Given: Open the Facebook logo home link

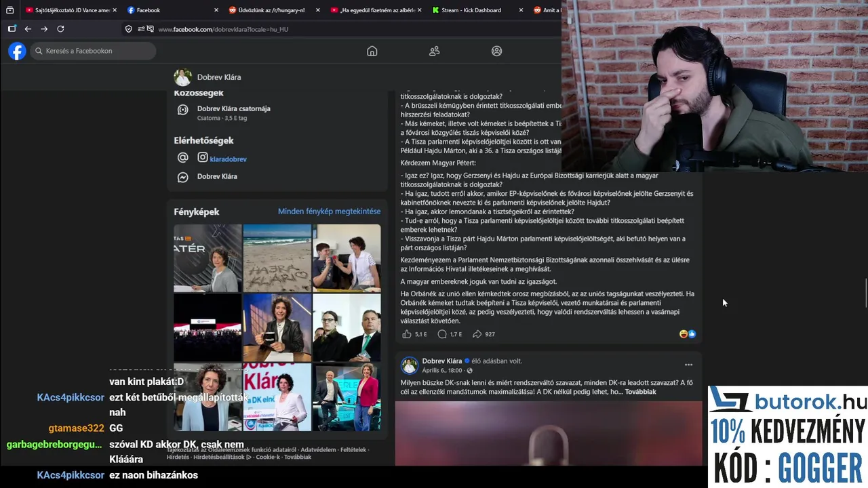Looking at the screenshot, I should coord(17,51).
